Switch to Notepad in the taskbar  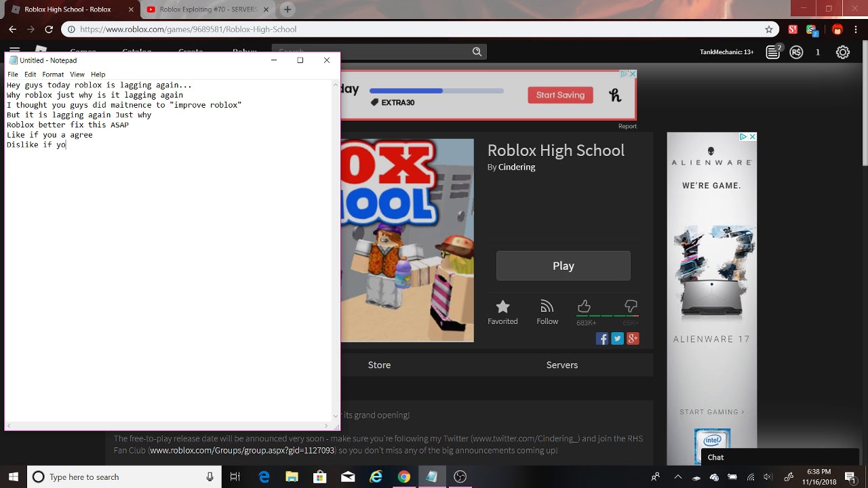click(x=432, y=476)
